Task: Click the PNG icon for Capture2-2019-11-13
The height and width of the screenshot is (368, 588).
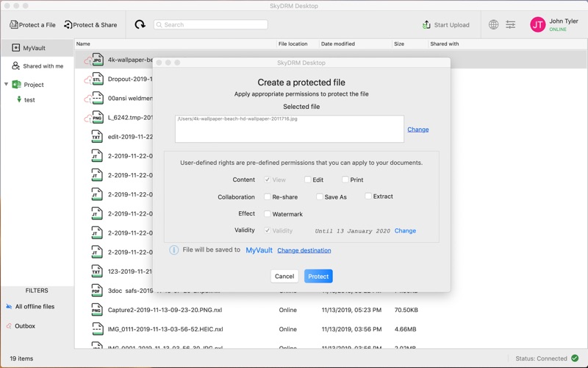Action: coord(97,310)
